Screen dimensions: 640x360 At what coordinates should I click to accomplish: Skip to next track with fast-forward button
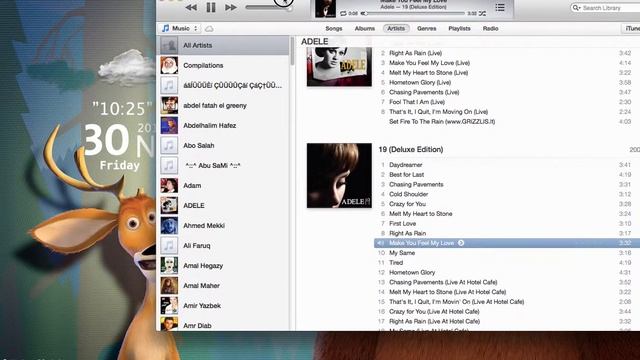click(x=231, y=7)
